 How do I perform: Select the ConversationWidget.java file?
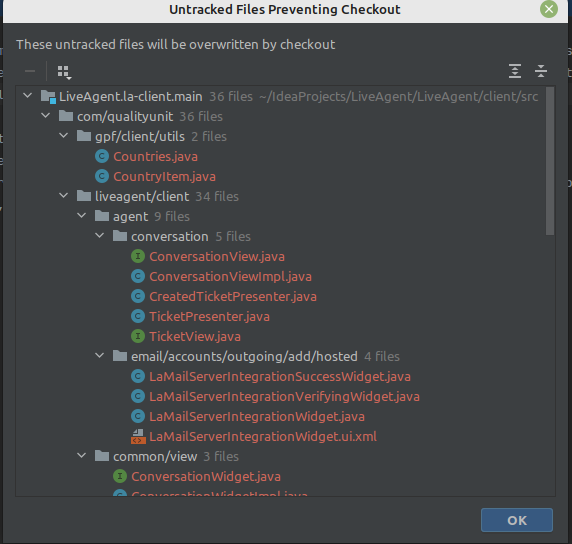[206, 477]
